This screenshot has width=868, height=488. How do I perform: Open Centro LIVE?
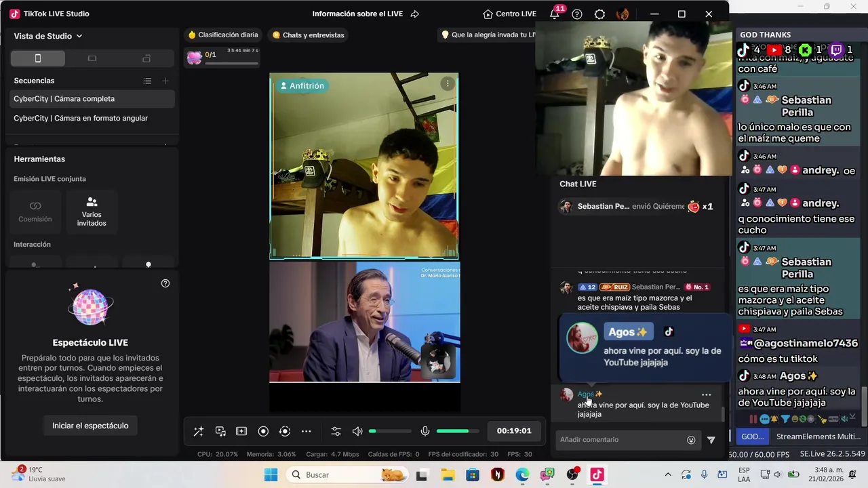point(509,14)
